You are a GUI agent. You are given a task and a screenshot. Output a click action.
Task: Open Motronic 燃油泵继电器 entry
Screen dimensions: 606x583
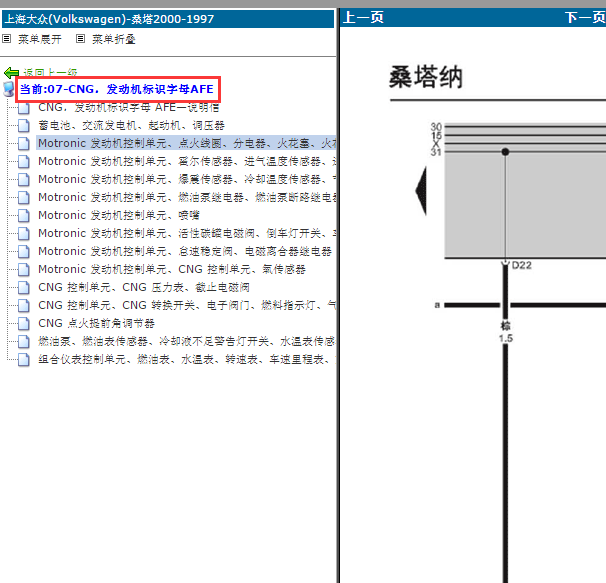(187, 197)
